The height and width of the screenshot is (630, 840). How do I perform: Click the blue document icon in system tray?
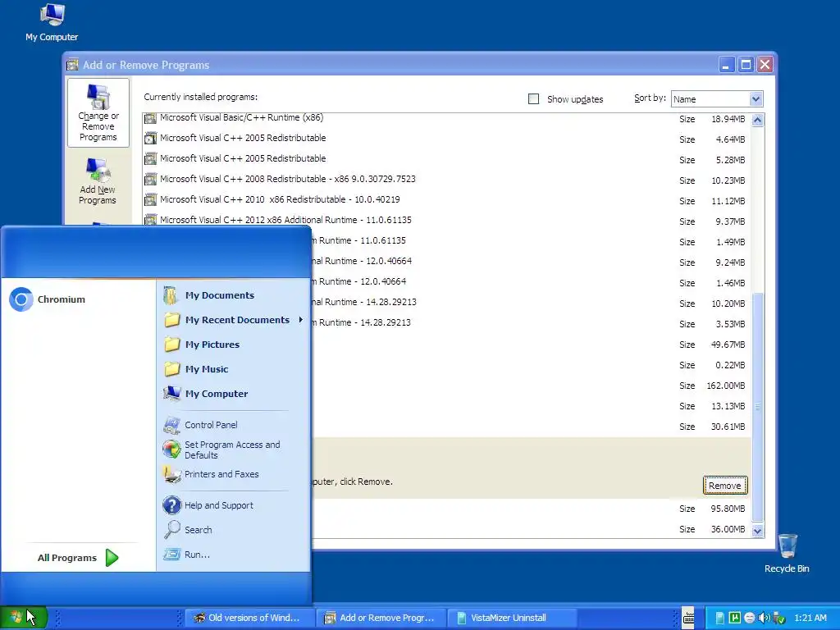point(720,618)
